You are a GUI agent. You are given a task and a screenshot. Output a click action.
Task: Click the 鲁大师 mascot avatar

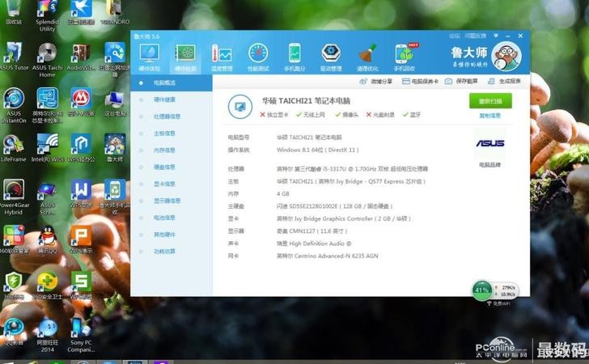click(x=506, y=57)
